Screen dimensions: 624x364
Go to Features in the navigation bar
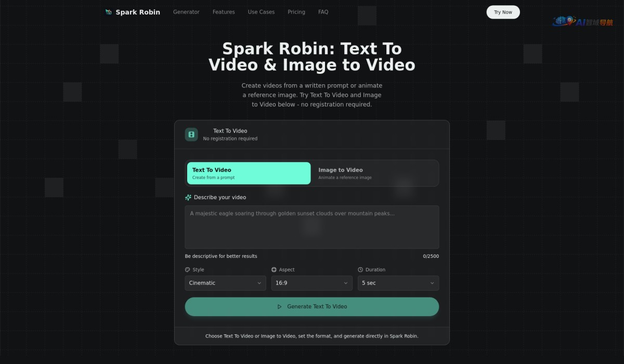pyautogui.click(x=224, y=12)
